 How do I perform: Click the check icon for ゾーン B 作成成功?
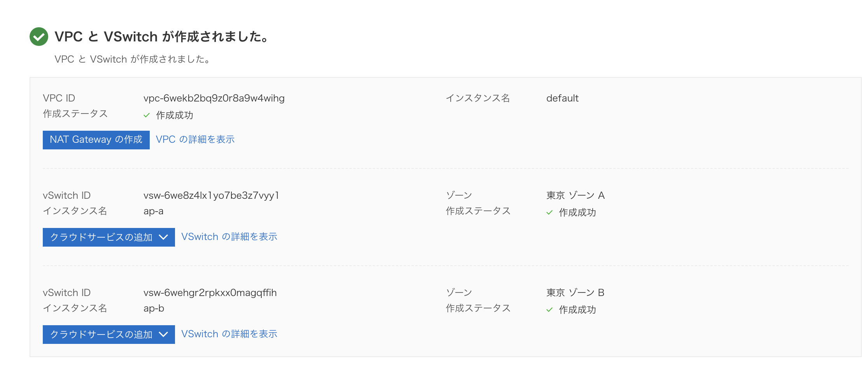coord(549,310)
